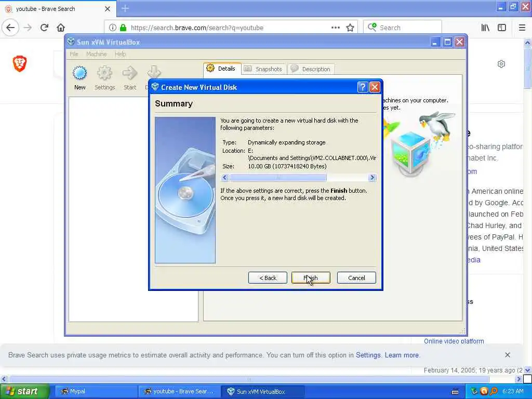Screen dimensions: 532x399
Task: Open the library bookshelf icon in browser
Action: click(485, 28)
